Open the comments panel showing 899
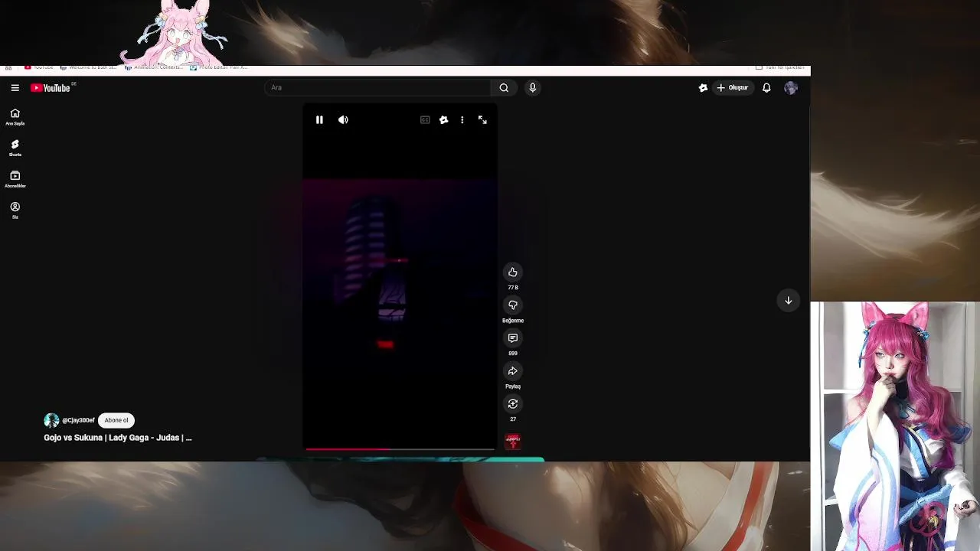The image size is (980, 551). pos(513,338)
